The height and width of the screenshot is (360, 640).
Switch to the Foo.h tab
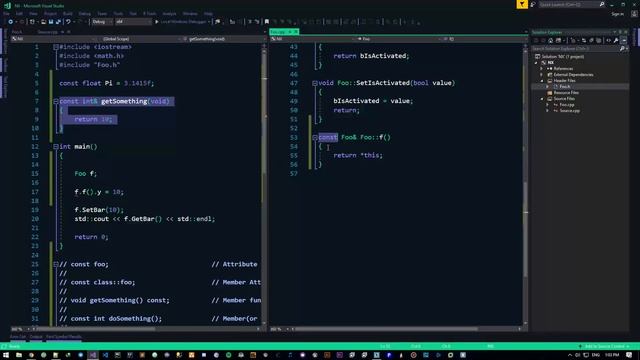point(17,32)
